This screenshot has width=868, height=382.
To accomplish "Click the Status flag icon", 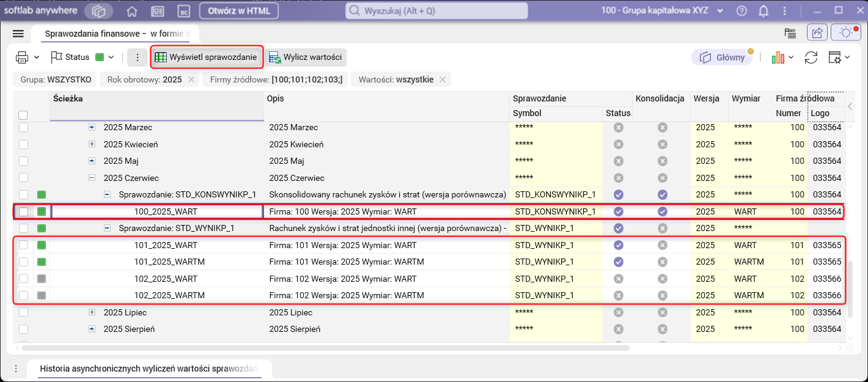I will (56, 57).
